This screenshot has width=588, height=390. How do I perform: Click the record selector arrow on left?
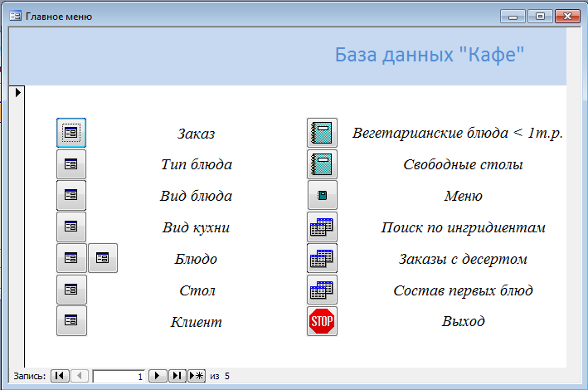[17, 92]
